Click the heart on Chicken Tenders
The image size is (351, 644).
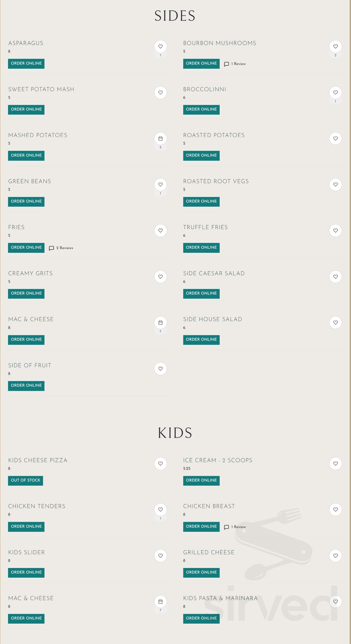[160, 509]
